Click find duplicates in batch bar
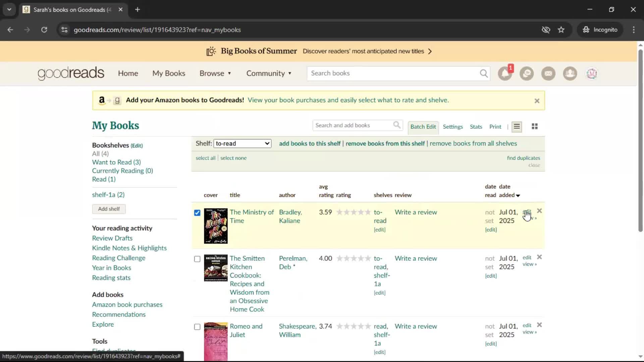The image size is (644, 362). [523, 158]
